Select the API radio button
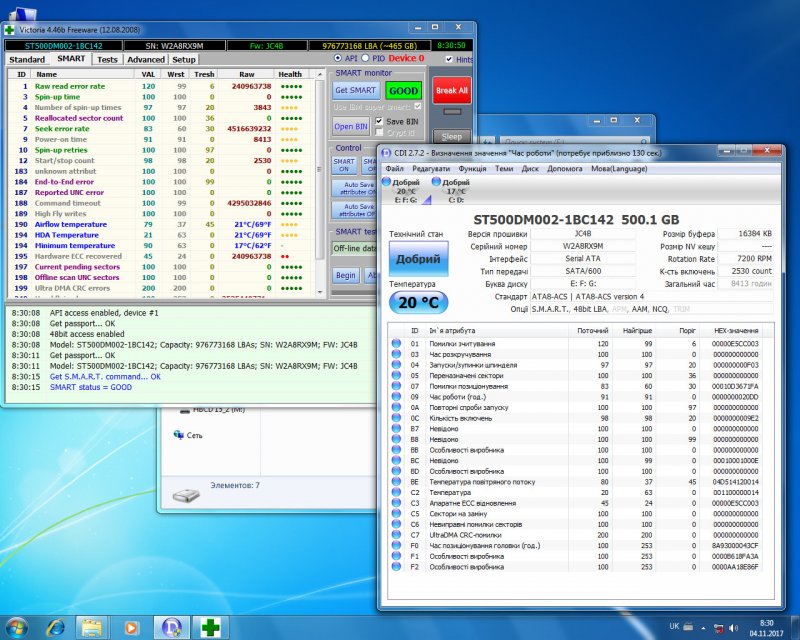800x640 pixels. (x=337, y=59)
